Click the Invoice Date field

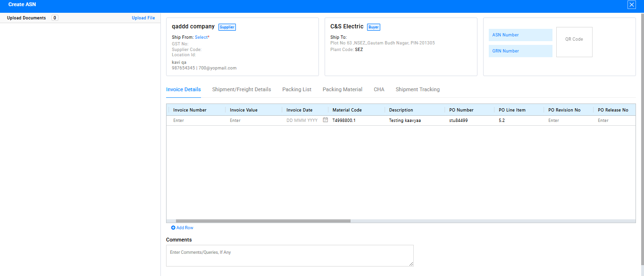click(302, 121)
